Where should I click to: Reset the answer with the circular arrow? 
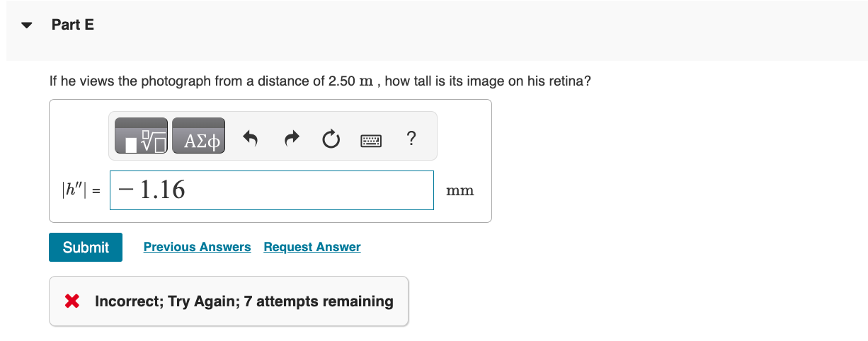coord(331,140)
